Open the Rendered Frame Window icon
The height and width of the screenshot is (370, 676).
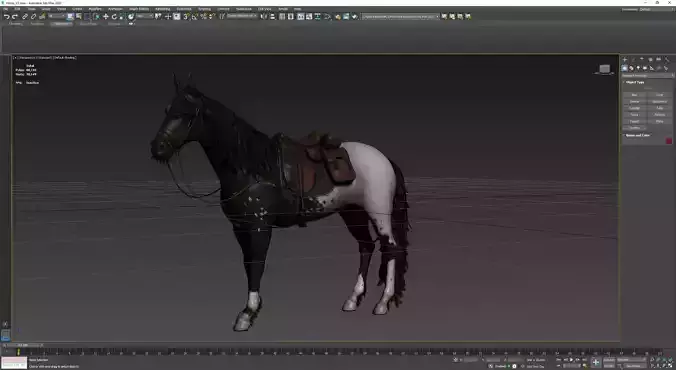pyautogui.click(x=346, y=16)
